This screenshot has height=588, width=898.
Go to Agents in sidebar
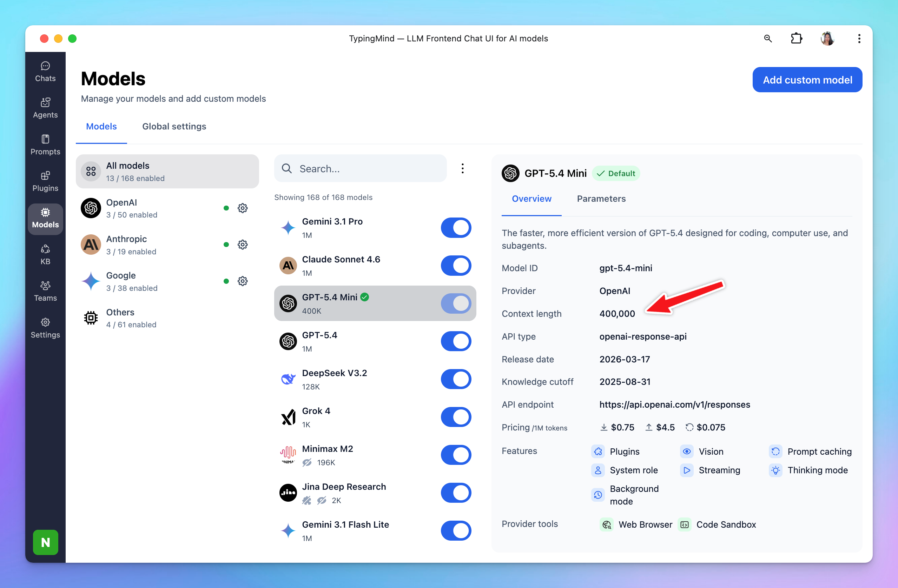coord(45,108)
